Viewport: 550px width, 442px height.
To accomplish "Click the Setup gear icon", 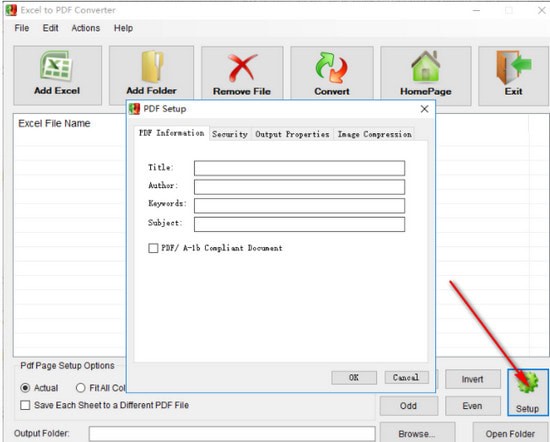I will pyautogui.click(x=528, y=382).
